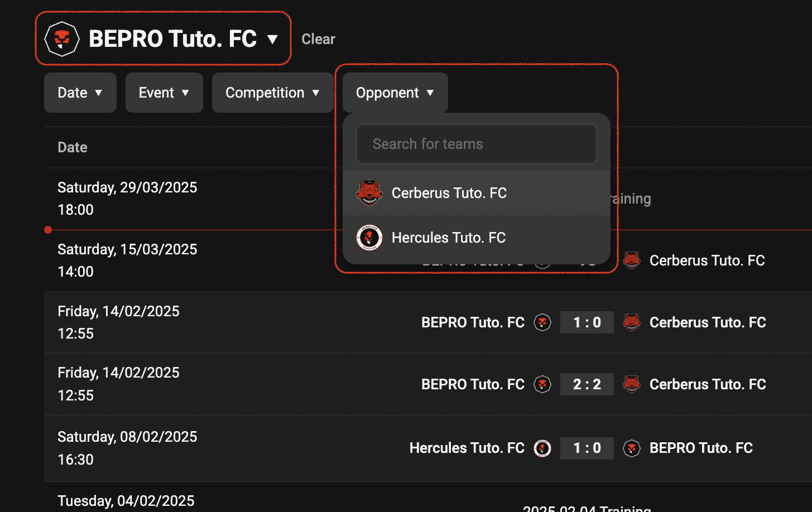
Task: Click Cerberus crest in the 15/03/2025 match row
Action: [631, 260]
